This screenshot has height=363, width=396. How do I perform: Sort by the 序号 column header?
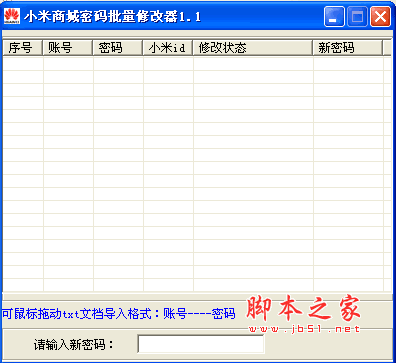(23, 47)
